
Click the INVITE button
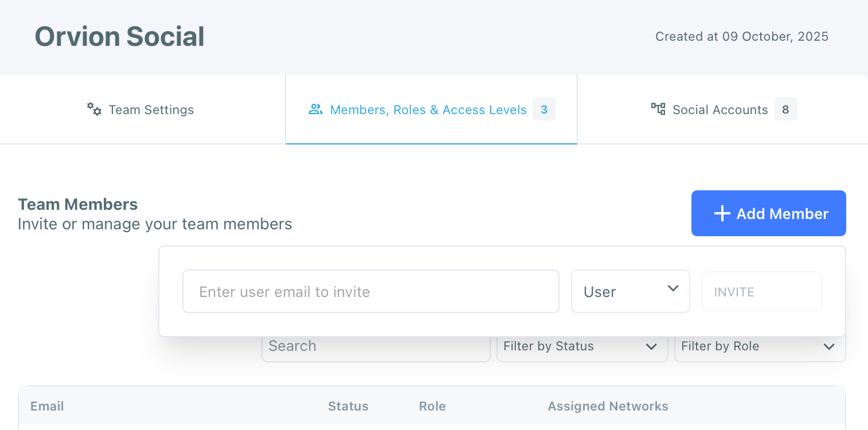(761, 291)
